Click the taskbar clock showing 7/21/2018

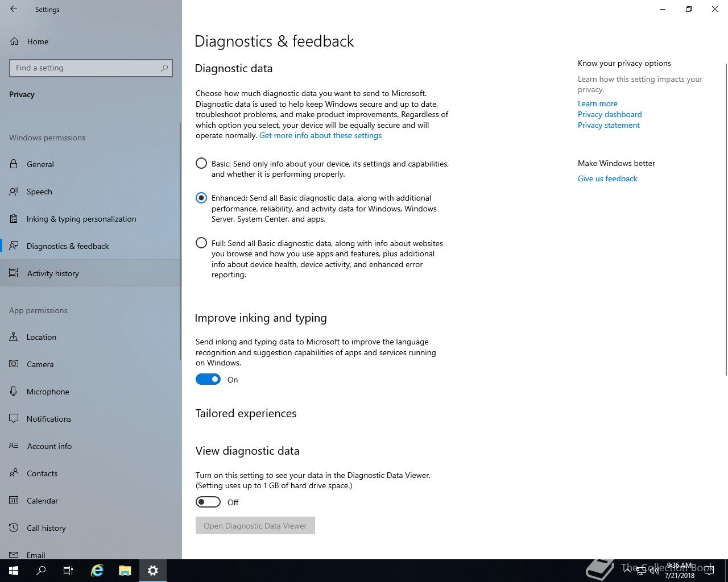[x=680, y=571]
